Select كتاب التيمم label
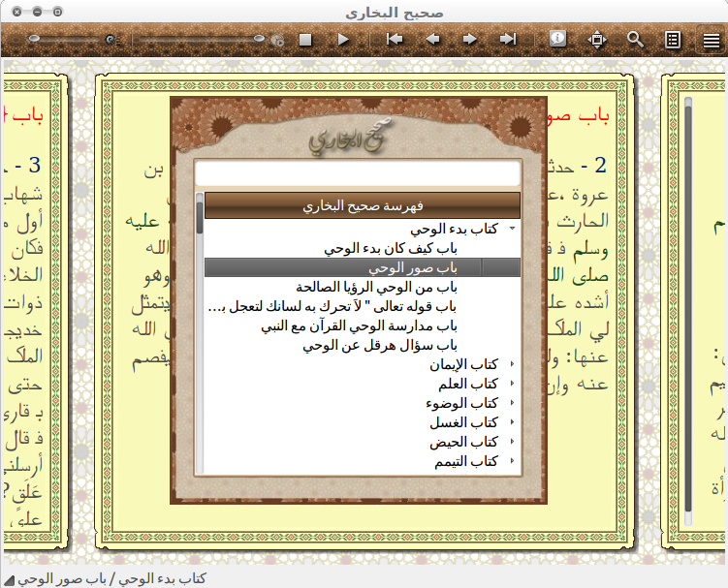Viewport: 728px width, 588px height. tap(466, 461)
